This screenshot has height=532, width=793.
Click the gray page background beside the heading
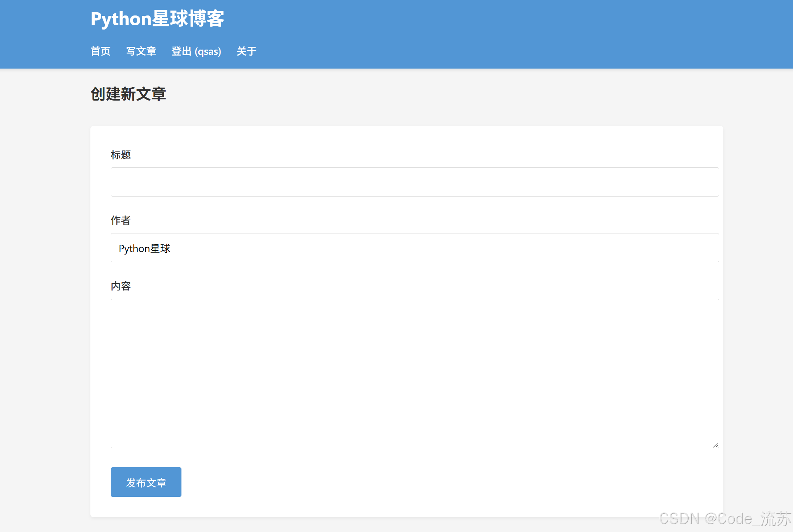click(x=422, y=94)
